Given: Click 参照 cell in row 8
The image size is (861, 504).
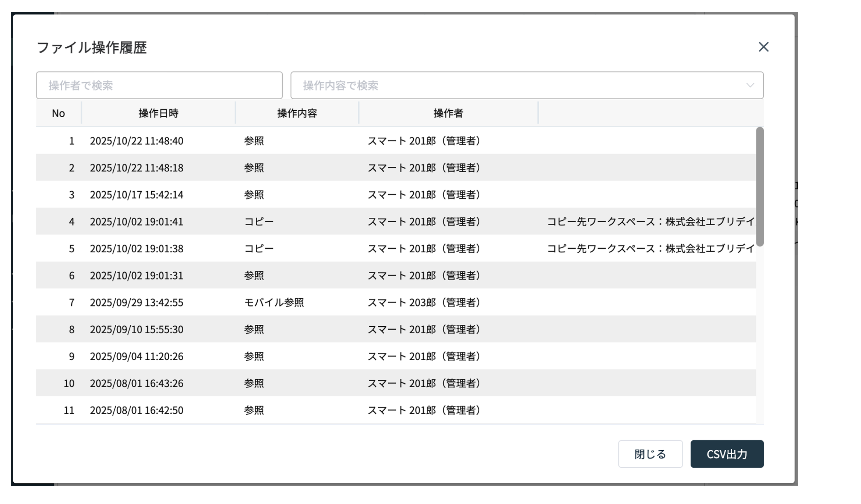Looking at the screenshot, I should pyautogui.click(x=254, y=329).
